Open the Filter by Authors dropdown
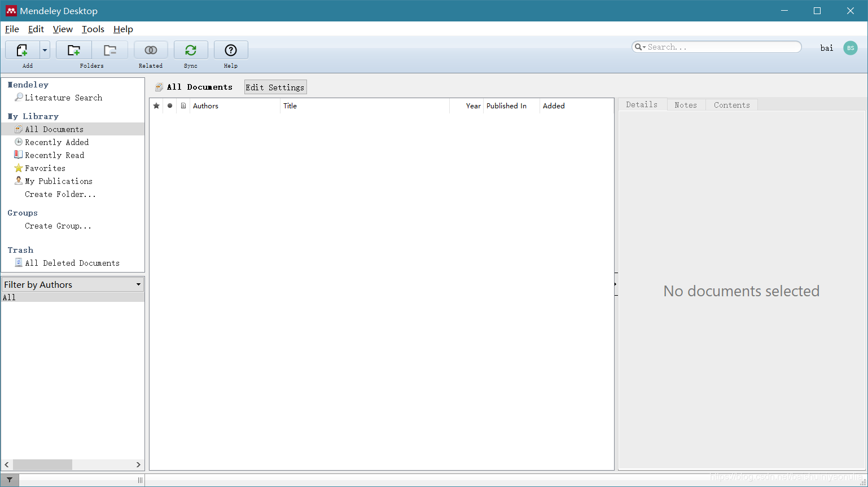 point(73,284)
